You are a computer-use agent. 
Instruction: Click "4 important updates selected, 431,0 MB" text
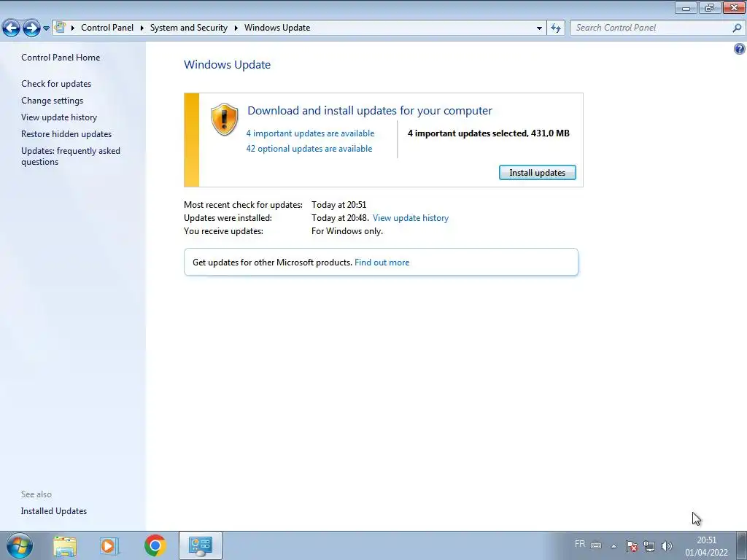[488, 133]
